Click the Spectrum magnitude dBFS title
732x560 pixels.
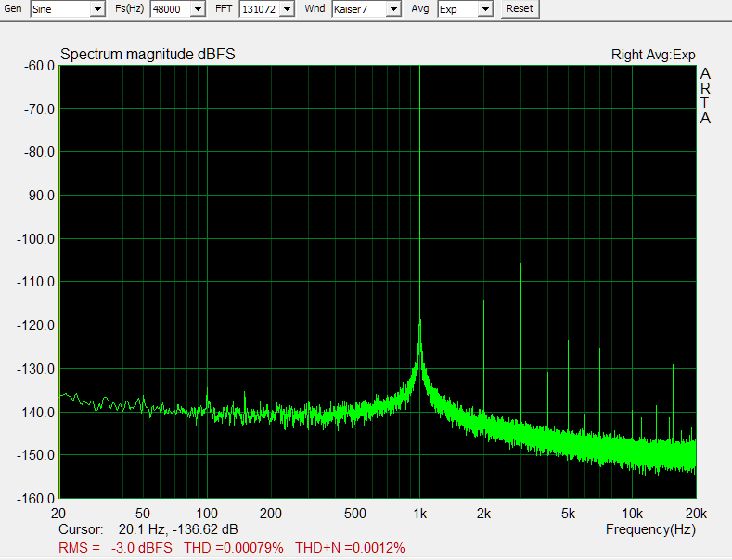pos(148,54)
